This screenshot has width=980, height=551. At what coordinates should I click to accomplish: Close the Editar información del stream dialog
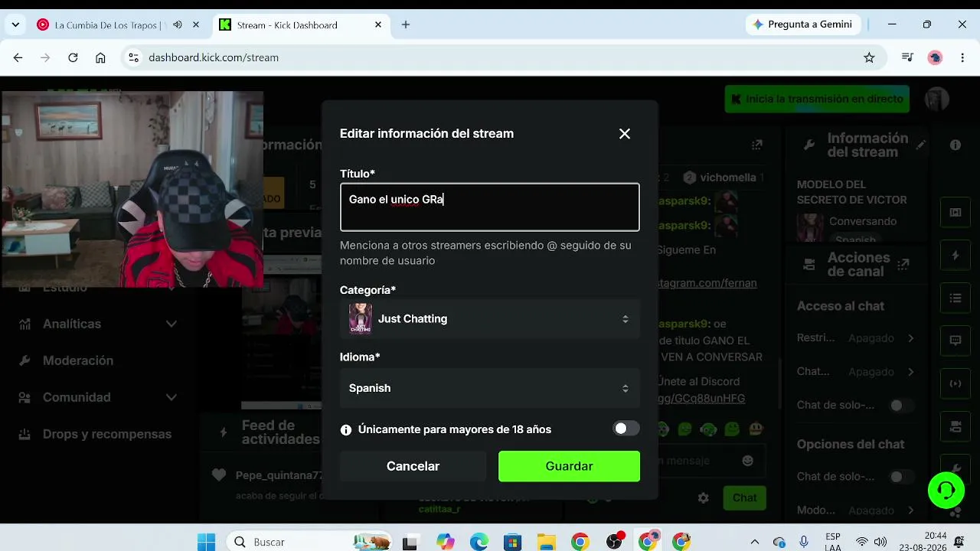(x=625, y=134)
